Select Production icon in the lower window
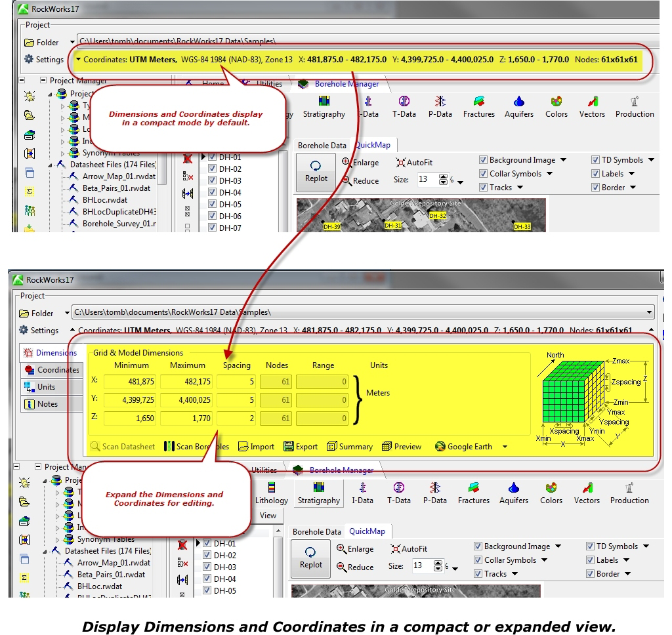The height and width of the screenshot is (635, 672). pos(629,487)
